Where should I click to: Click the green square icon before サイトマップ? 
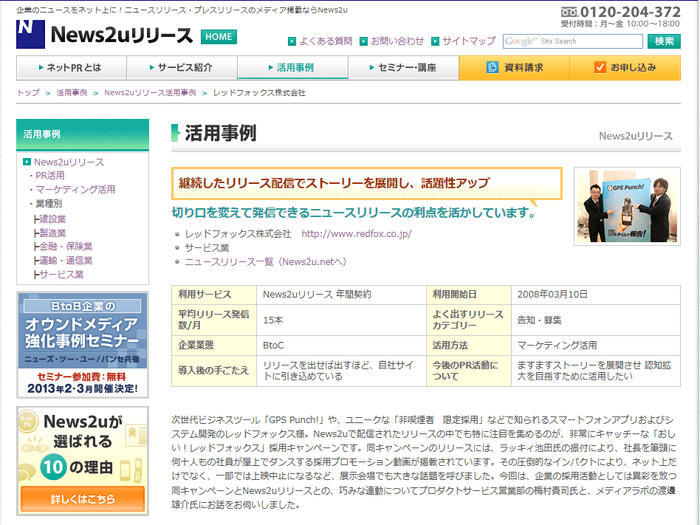(x=435, y=42)
